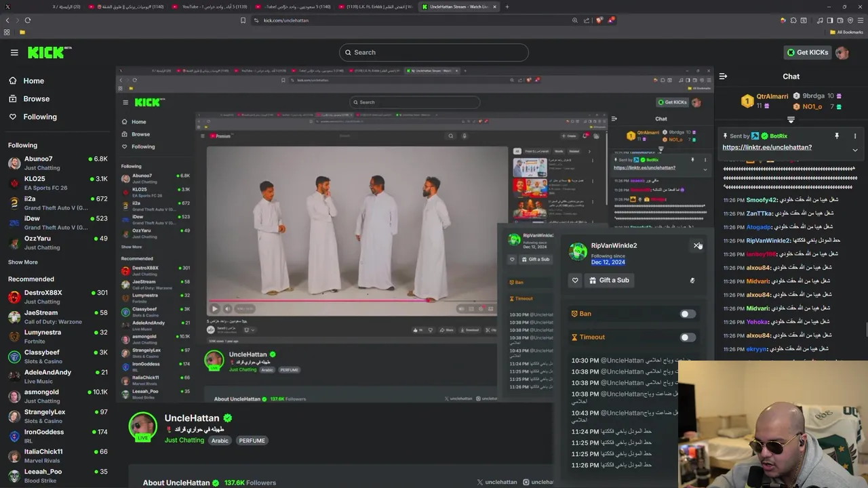Click the Just Chatting category link under UncleHattan
The width and height of the screenshot is (868, 488).
pos(184,441)
